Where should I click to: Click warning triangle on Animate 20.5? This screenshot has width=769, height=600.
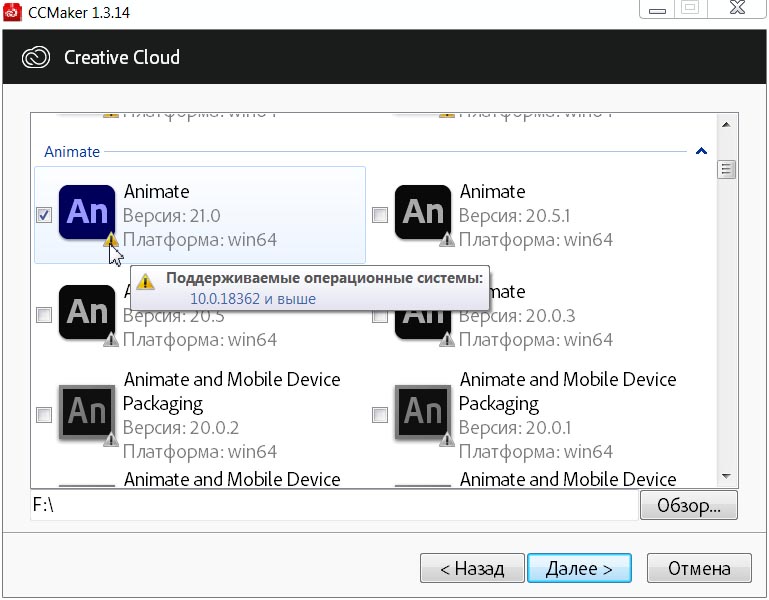pyautogui.click(x=111, y=339)
